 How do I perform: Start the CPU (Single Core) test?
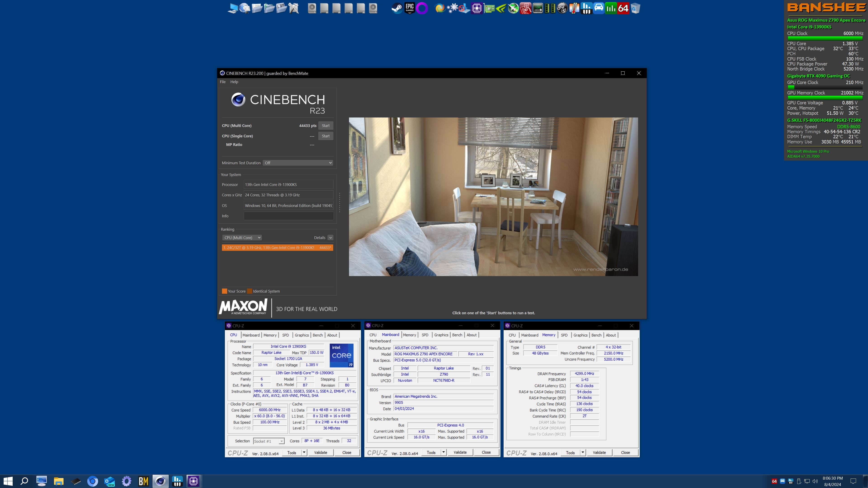point(325,136)
